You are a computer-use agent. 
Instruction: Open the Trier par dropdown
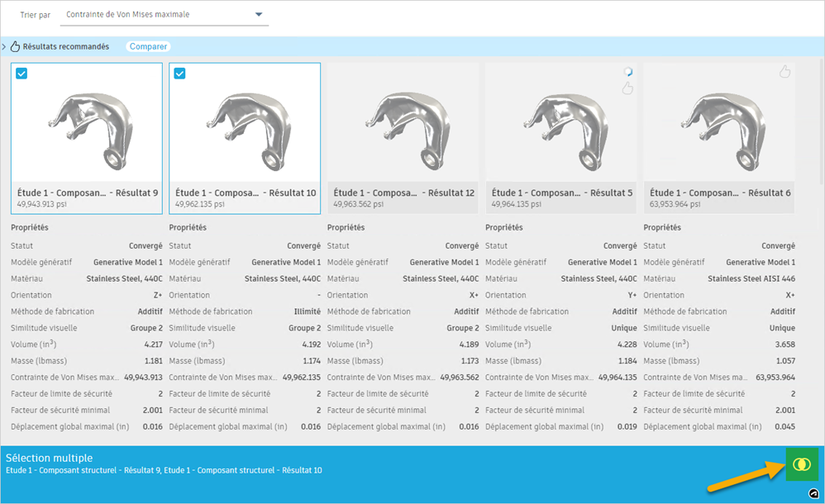point(165,15)
